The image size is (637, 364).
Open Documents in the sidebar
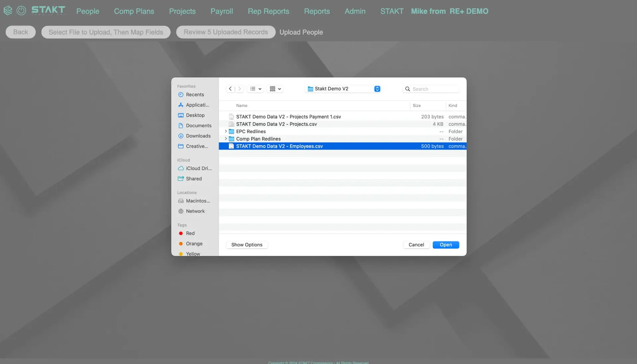click(195, 125)
